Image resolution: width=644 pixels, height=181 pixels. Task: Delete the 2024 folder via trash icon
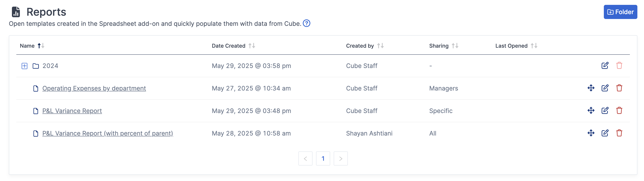tap(619, 66)
